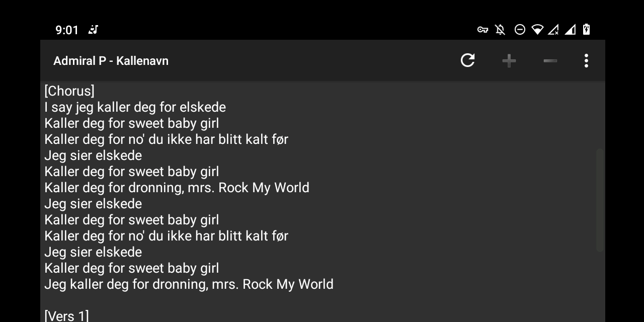Image resolution: width=644 pixels, height=322 pixels.
Task: Toggle Wi-Fi from the status bar
Action: pyautogui.click(x=537, y=29)
